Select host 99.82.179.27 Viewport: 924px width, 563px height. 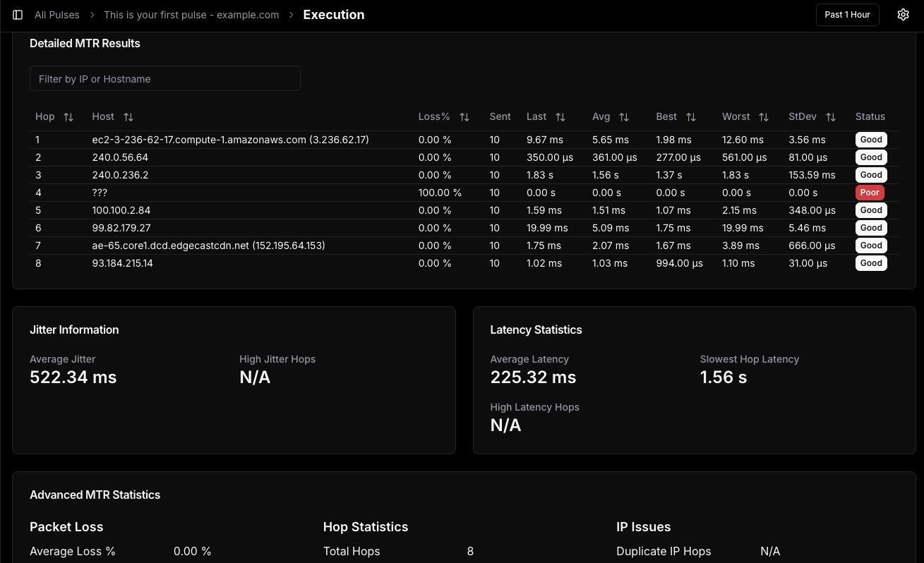coord(121,228)
